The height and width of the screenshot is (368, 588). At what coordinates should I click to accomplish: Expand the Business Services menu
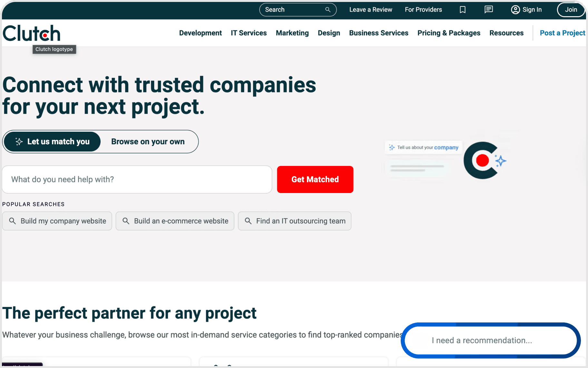tap(379, 33)
